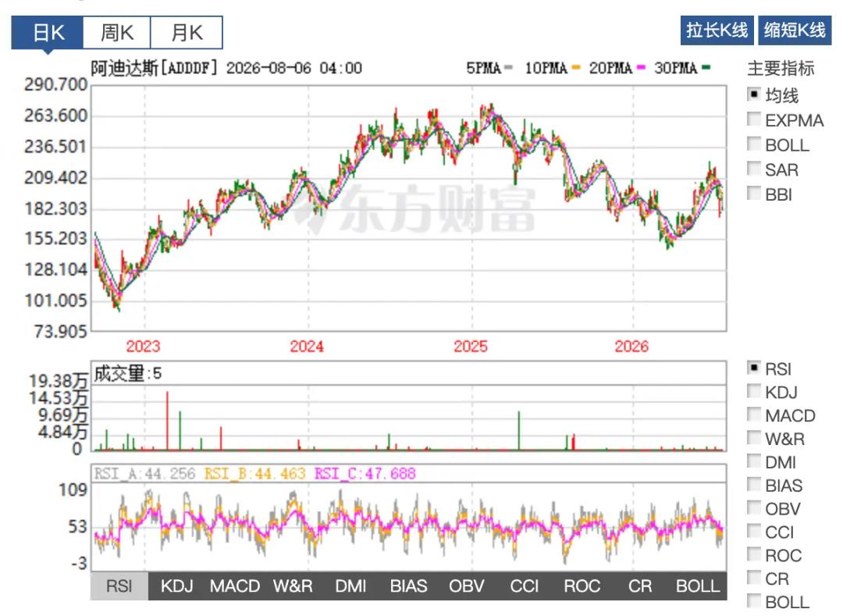This screenshot has width=843, height=616.
Task: Select the BOLL tab in bottom bar
Action: [x=698, y=586]
